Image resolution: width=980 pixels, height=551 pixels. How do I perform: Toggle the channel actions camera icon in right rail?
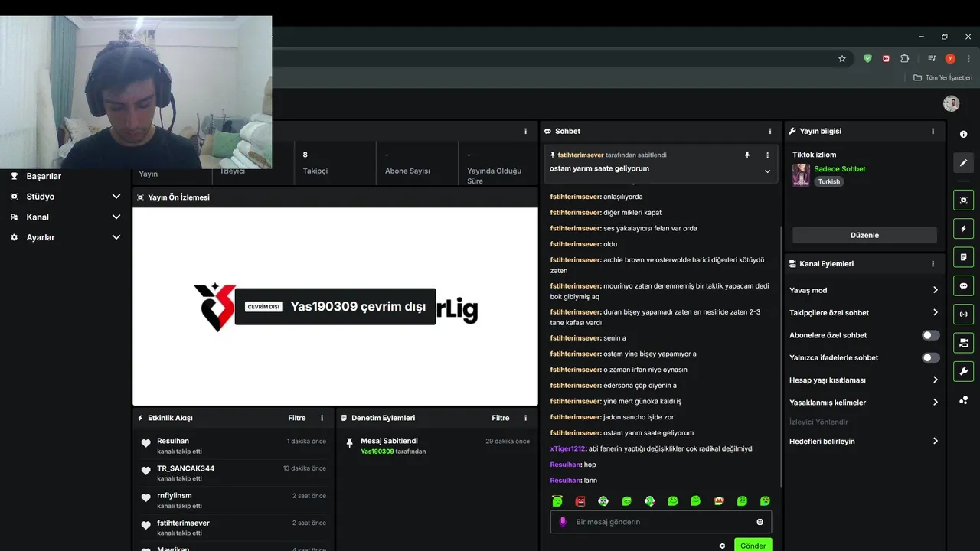(963, 342)
